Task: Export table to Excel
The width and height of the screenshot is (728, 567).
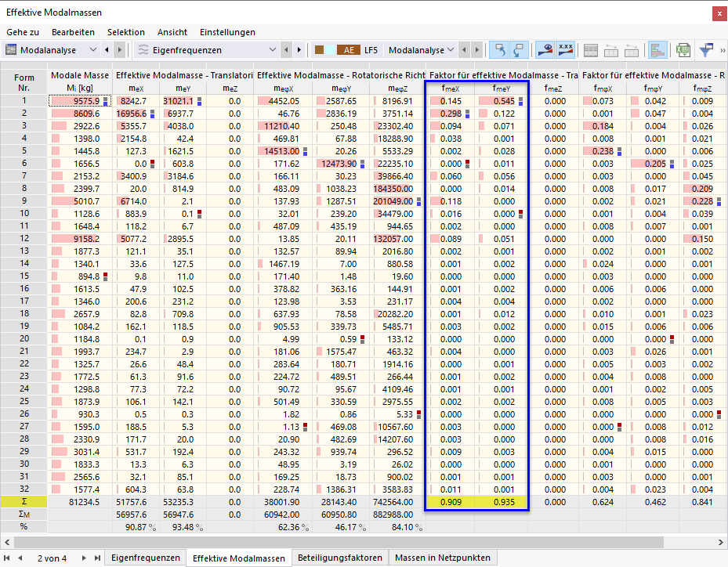Action: click(x=683, y=50)
